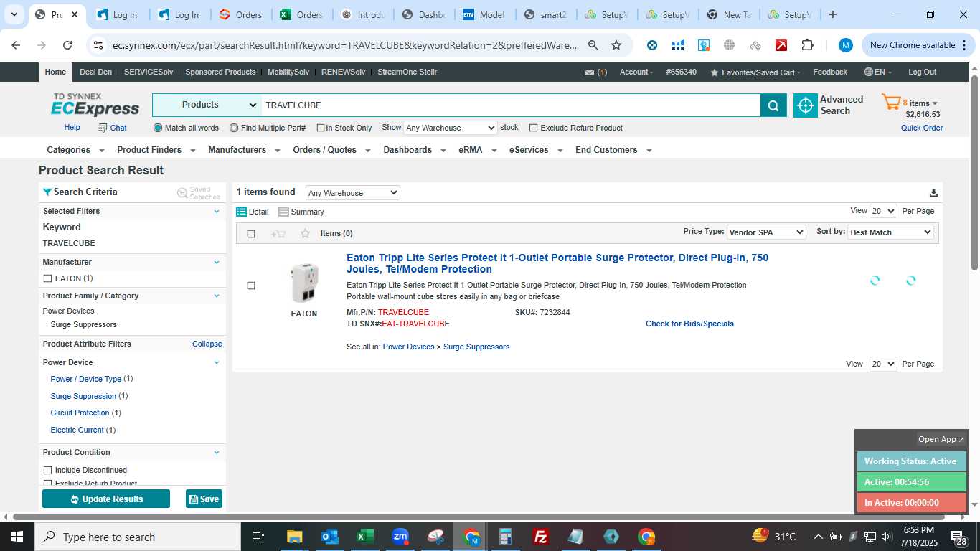Check Exclude Refurb Product in search bar
The width and height of the screenshot is (980, 551).
tap(533, 128)
